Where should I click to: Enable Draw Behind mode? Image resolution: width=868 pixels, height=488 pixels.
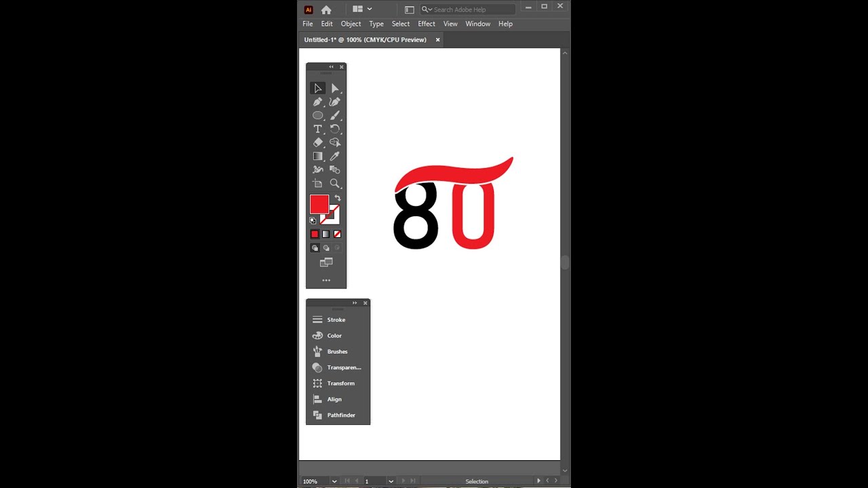coord(325,248)
